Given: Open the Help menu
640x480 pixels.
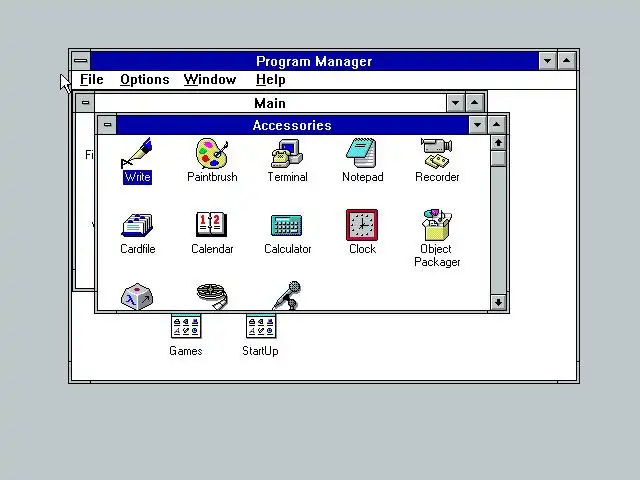Looking at the screenshot, I should [271, 80].
